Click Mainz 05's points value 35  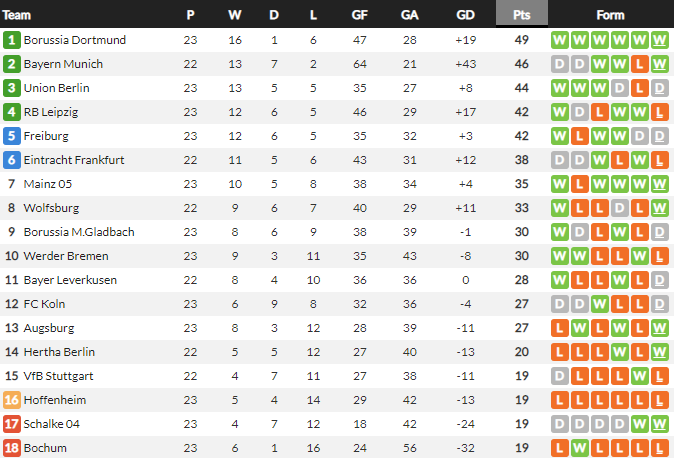pos(521,184)
